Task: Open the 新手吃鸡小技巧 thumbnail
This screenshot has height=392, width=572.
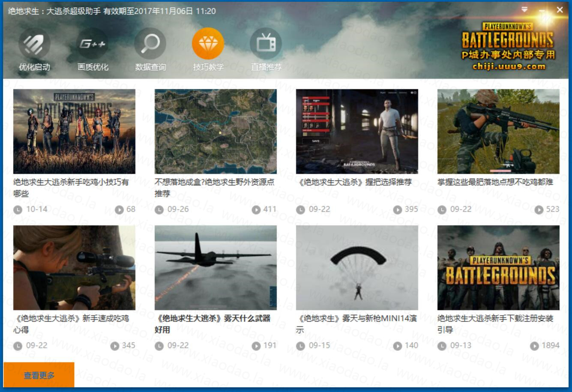Action: click(x=74, y=131)
